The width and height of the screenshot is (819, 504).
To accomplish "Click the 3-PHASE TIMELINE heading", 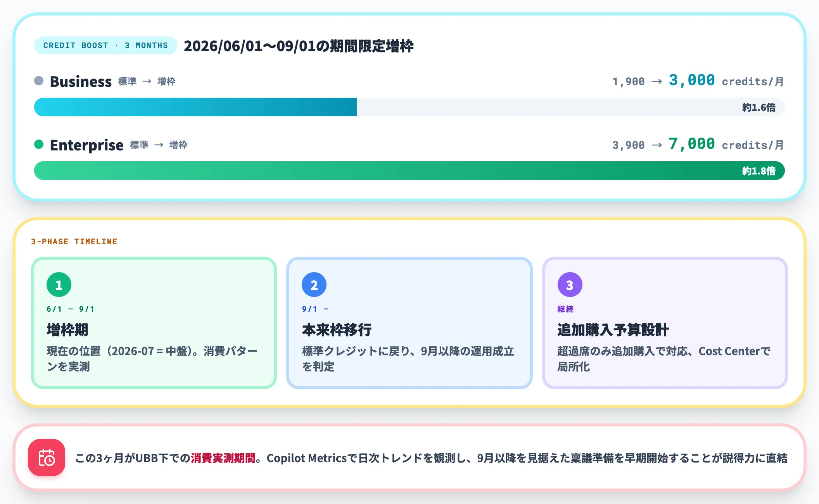I will (74, 242).
